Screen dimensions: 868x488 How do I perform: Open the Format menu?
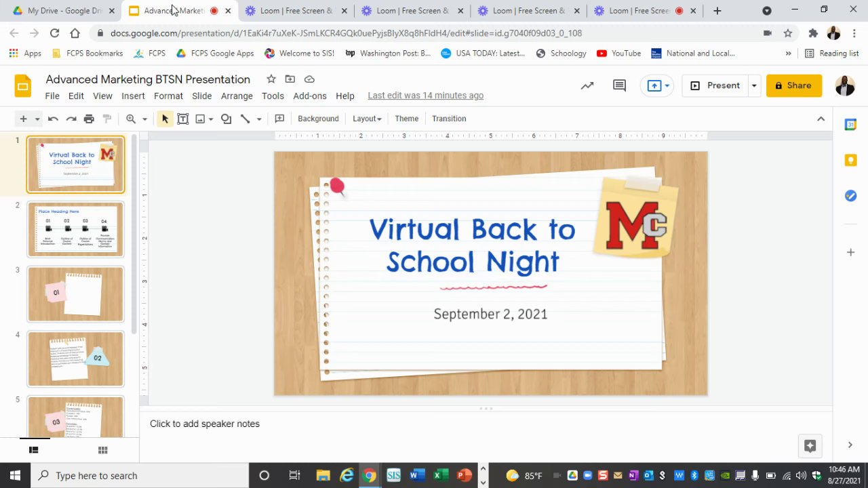click(x=168, y=96)
